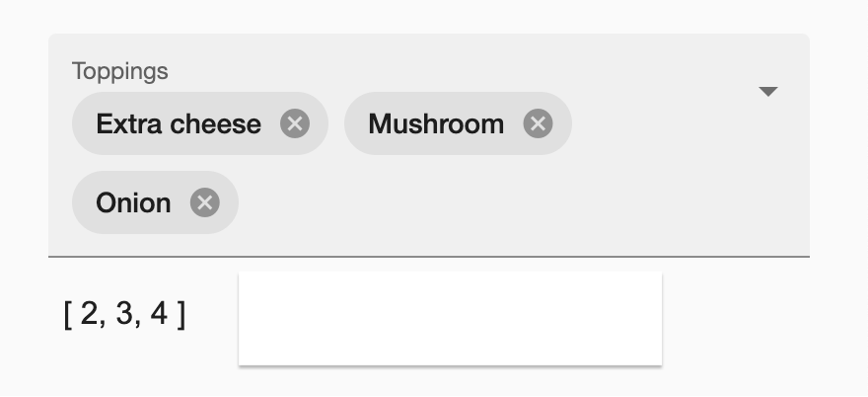
Task: Open the Toppings dropdown arrow
Action: pos(767,92)
